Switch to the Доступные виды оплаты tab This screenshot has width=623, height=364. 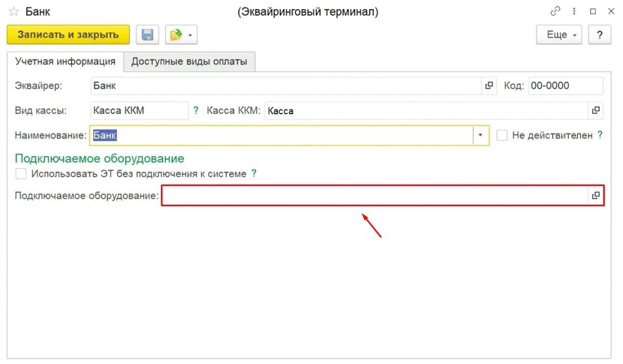click(x=189, y=61)
